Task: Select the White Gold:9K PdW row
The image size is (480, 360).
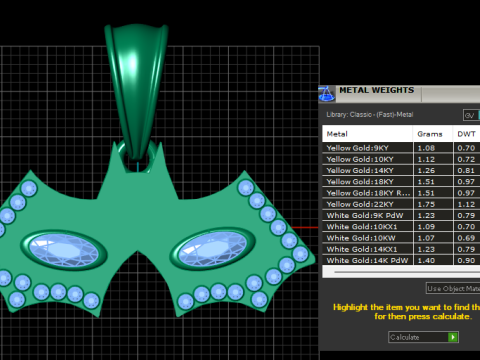Action: click(401, 215)
